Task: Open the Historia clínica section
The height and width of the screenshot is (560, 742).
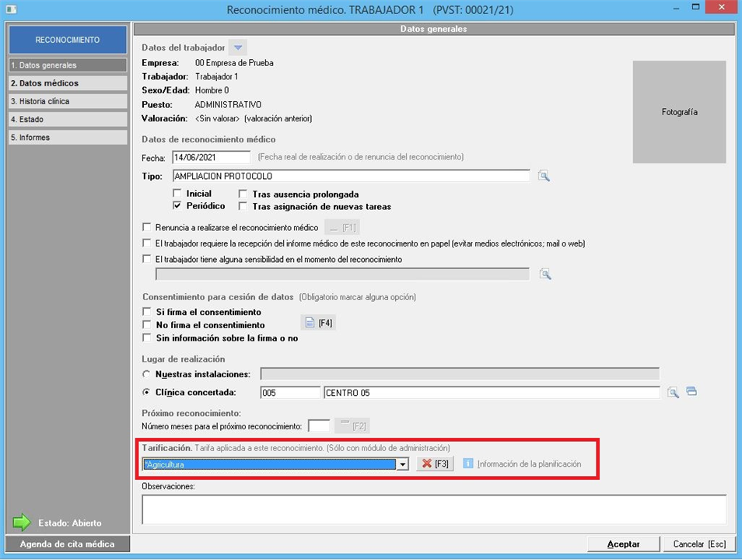Action: click(x=67, y=101)
